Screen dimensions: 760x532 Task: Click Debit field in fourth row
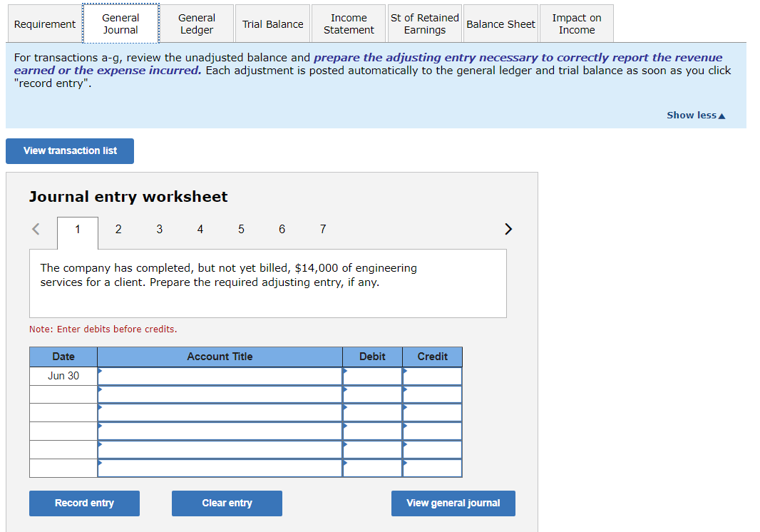[x=372, y=431]
